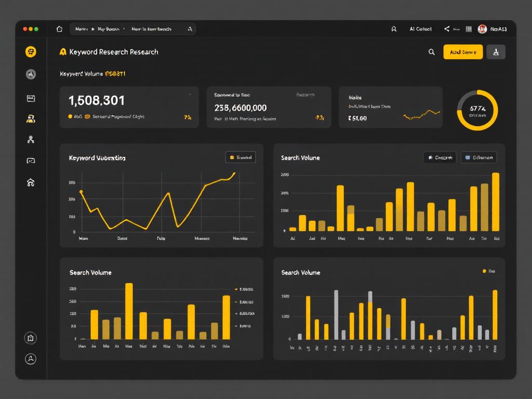Open the home tab in the browser toolbar
The width and height of the screenshot is (532, 399).
pyautogui.click(x=59, y=29)
